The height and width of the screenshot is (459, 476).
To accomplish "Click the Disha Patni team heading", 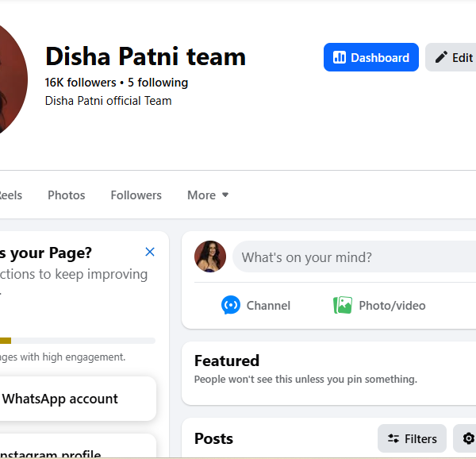I will [x=145, y=56].
